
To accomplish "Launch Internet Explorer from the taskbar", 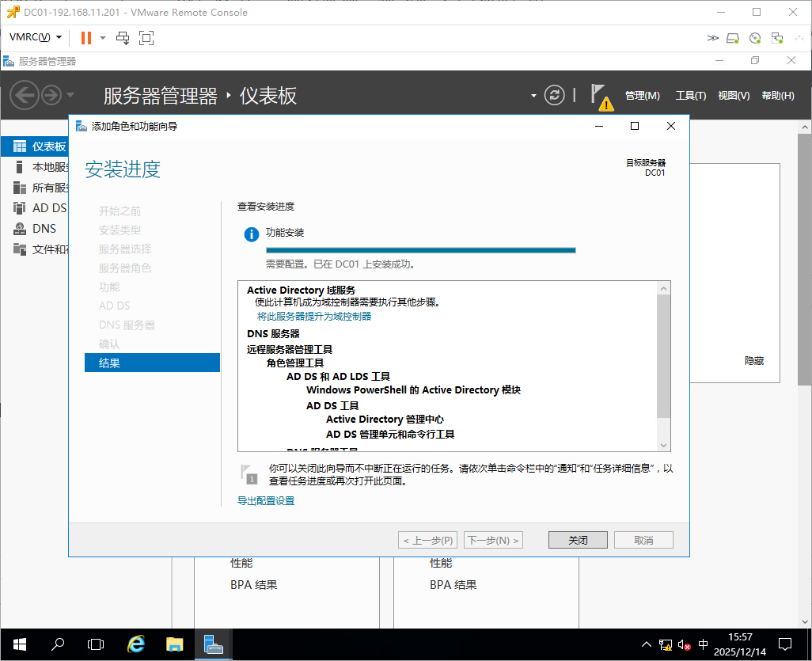I will pos(135,644).
